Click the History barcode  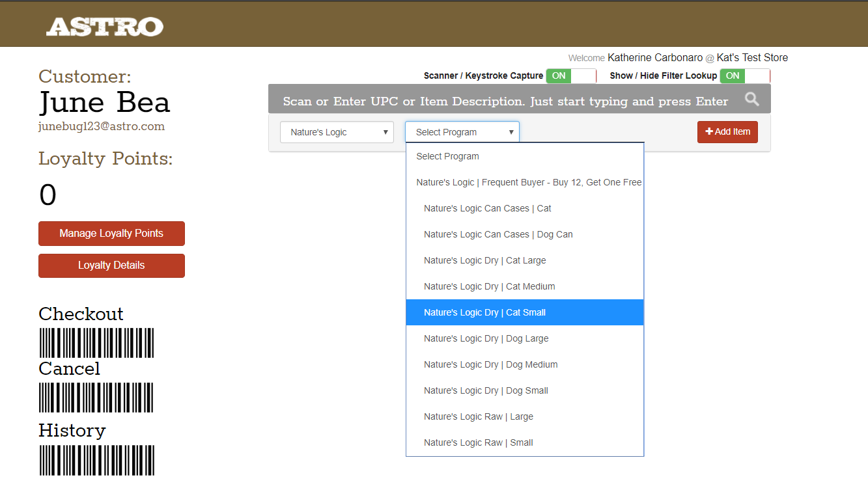[x=96, y=460]
